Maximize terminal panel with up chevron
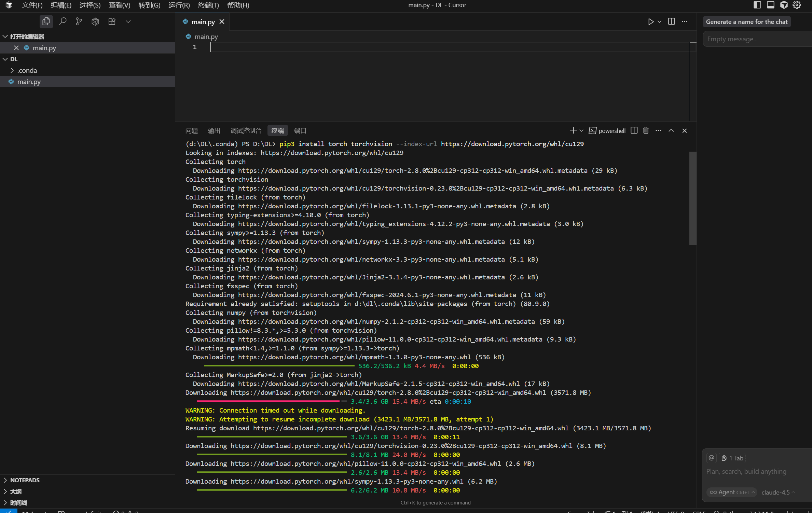The image size is (812, 513). tap(671, 130)
